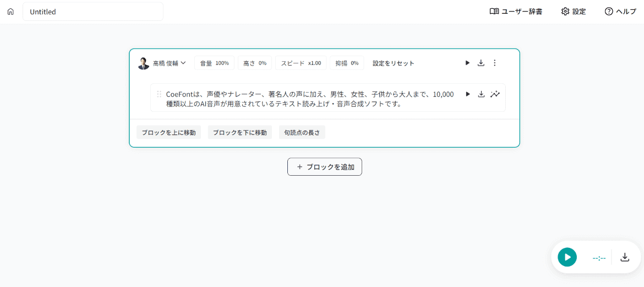Open the 抑揚 0% intonation control
Screen dimensions: 644x287
click(x=347, y=63)
